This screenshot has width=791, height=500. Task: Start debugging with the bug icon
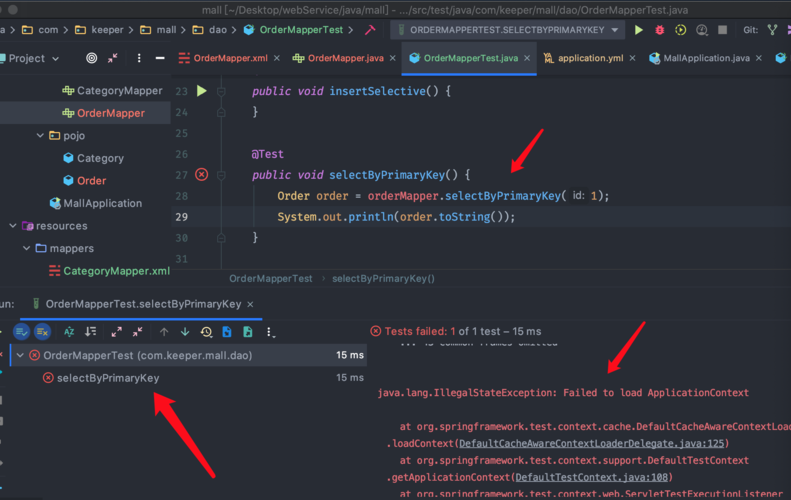coord(659,30)
